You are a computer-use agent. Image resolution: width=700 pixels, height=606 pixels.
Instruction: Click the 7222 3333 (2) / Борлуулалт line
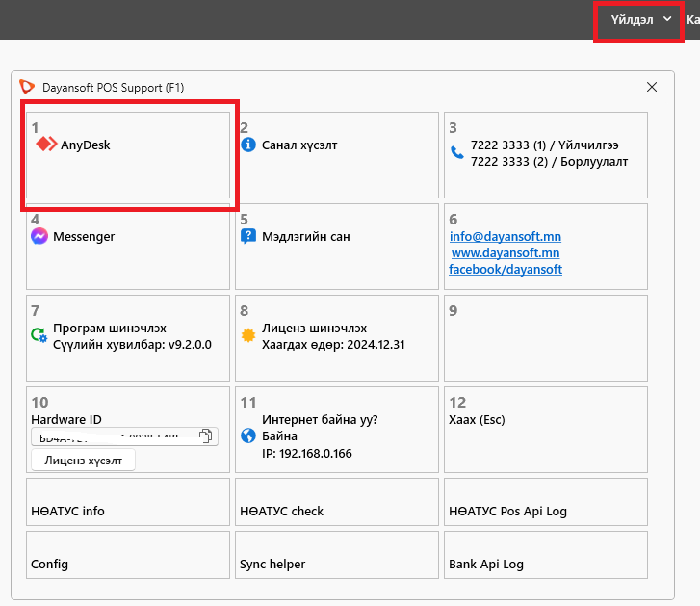pos(549,162)
